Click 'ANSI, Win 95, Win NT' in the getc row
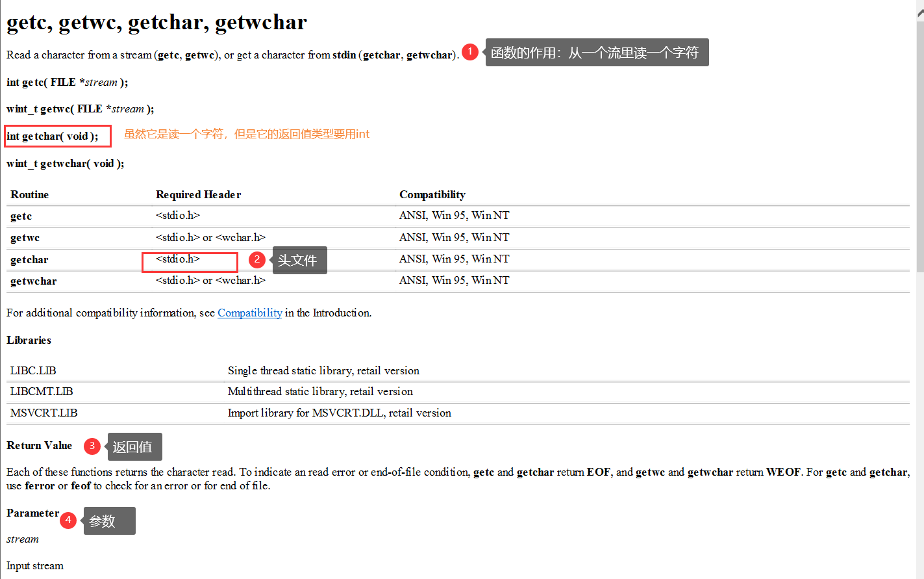 point(455,216)
